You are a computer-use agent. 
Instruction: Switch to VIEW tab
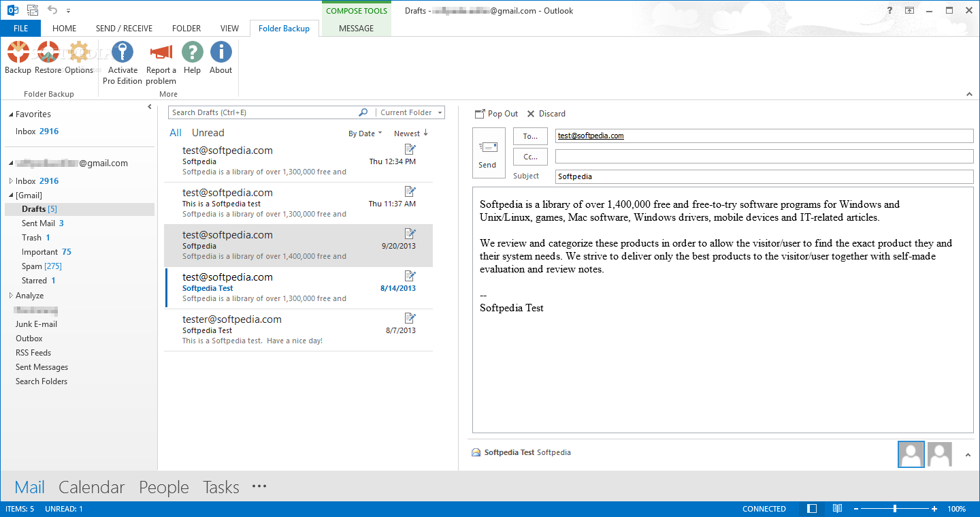click(x=229, y=28)
